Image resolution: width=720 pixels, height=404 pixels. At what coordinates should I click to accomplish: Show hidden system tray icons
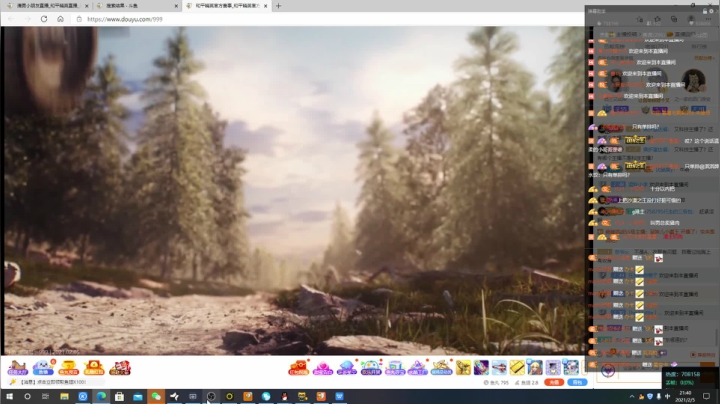click(x=632, y=396)
